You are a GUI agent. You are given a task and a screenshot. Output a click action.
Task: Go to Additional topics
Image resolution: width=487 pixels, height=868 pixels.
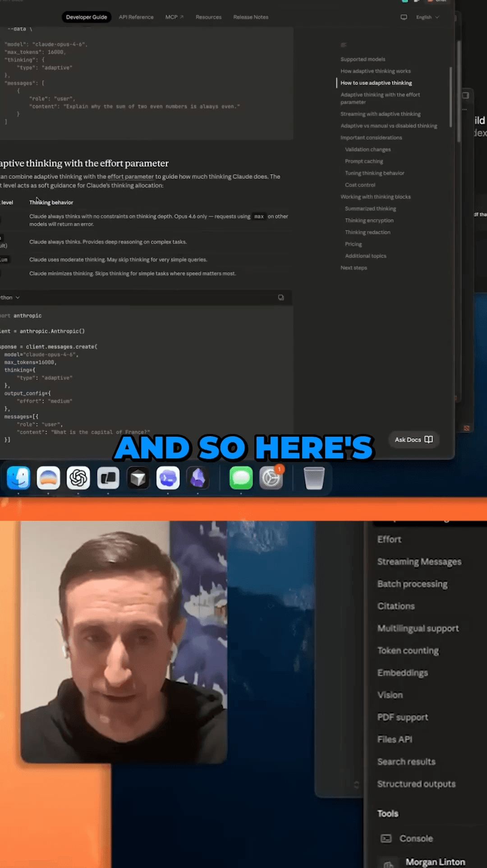click(366, 256)
